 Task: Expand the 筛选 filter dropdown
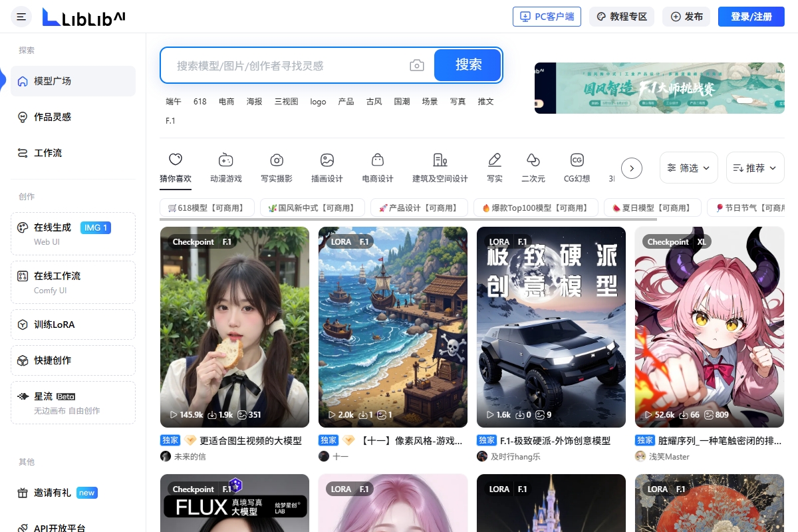tap(688, 168)
